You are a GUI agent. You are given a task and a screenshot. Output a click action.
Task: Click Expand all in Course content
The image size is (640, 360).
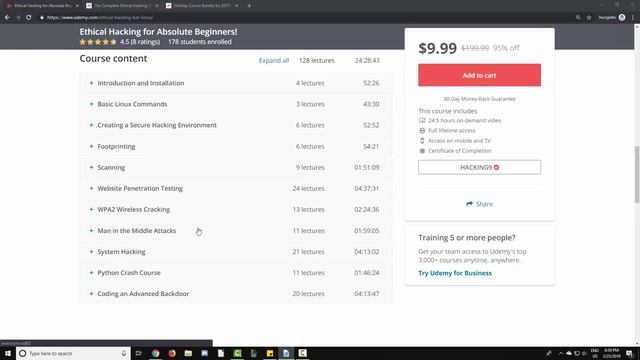(x=273, y=60)
